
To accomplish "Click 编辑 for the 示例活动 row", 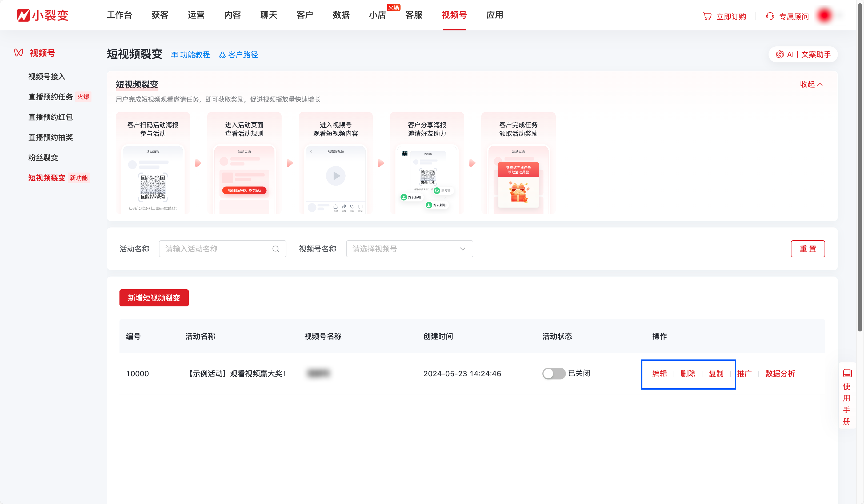I will [660, 373].
